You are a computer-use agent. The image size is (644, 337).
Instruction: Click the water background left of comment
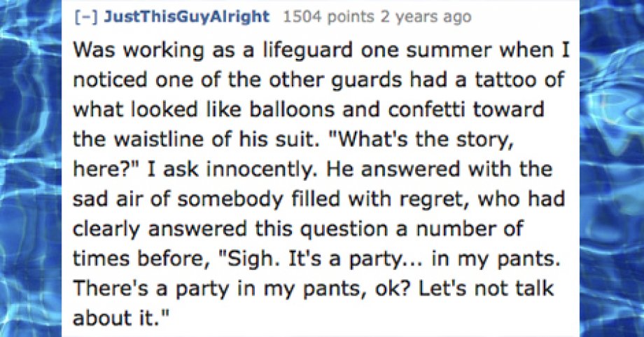tap(31, 168)
